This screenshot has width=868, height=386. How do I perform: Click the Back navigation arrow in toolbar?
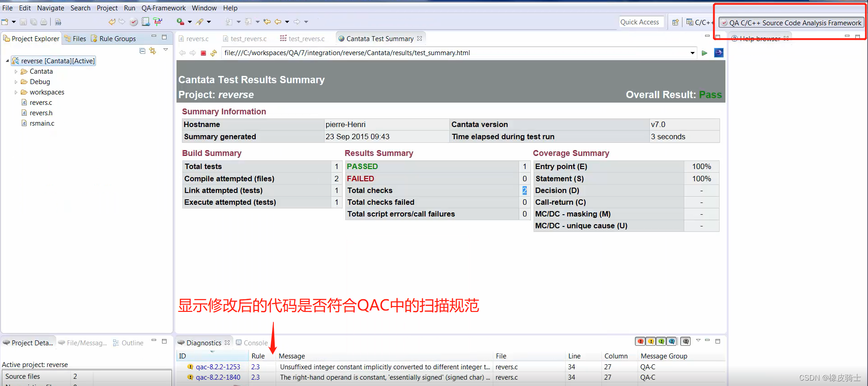click(278, 22)
